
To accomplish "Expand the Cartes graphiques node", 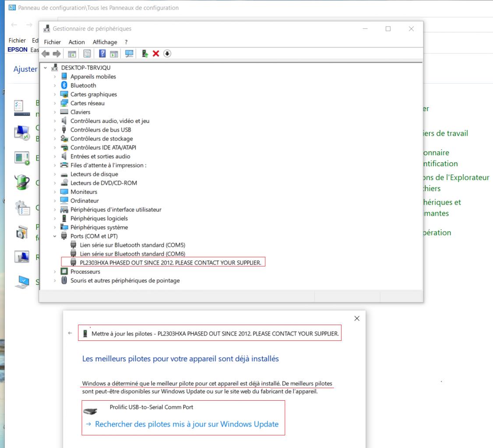I will pos(55,94).
